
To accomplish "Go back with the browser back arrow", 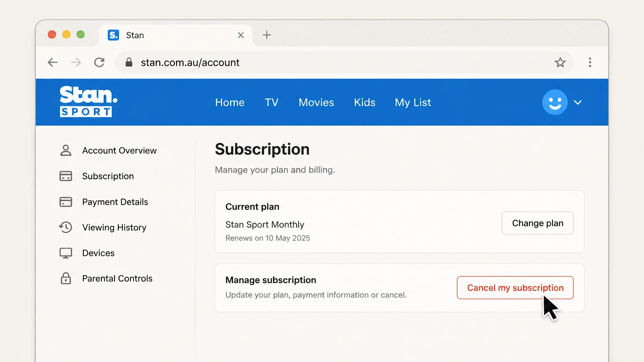I will (x=53, y=62).
